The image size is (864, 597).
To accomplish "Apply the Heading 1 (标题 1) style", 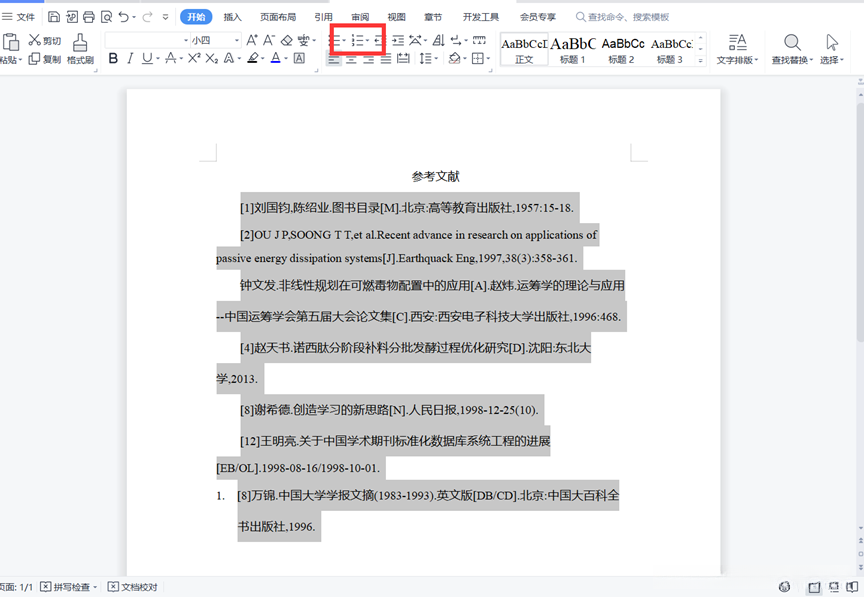I will coord(573,50).
